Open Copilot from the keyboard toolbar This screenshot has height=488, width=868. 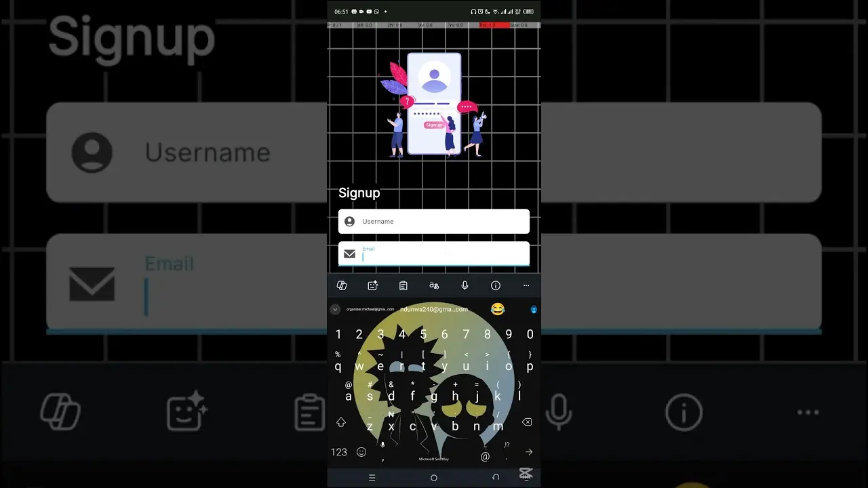tap(342, 285)
